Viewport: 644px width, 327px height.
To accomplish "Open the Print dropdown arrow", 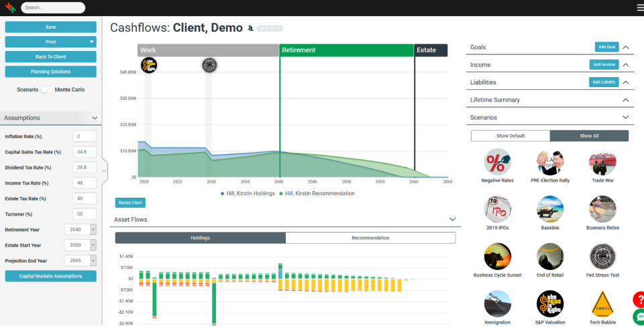I will [x=91, y=42].
